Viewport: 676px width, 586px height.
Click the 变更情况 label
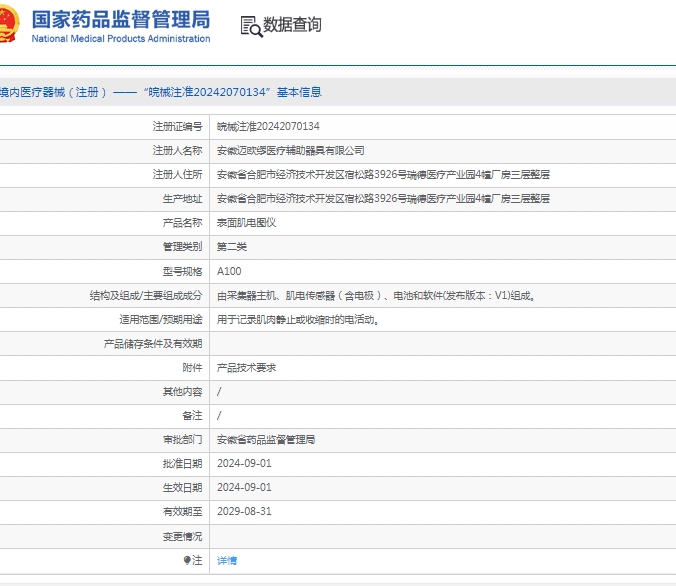click(x=182, y=536)
